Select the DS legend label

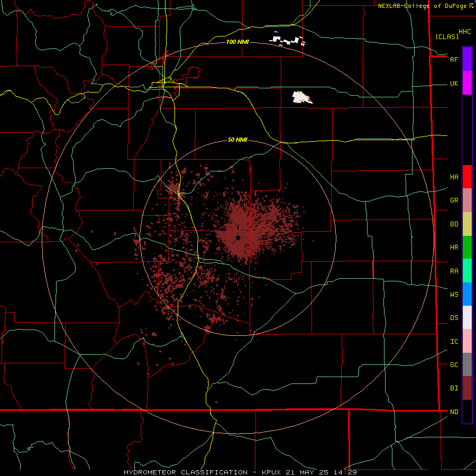tap(454, 317)
